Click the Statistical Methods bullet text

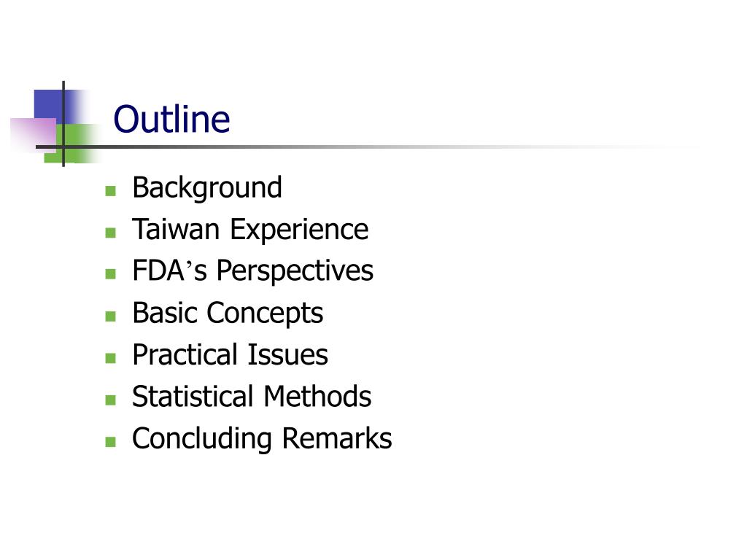[252, 397]
